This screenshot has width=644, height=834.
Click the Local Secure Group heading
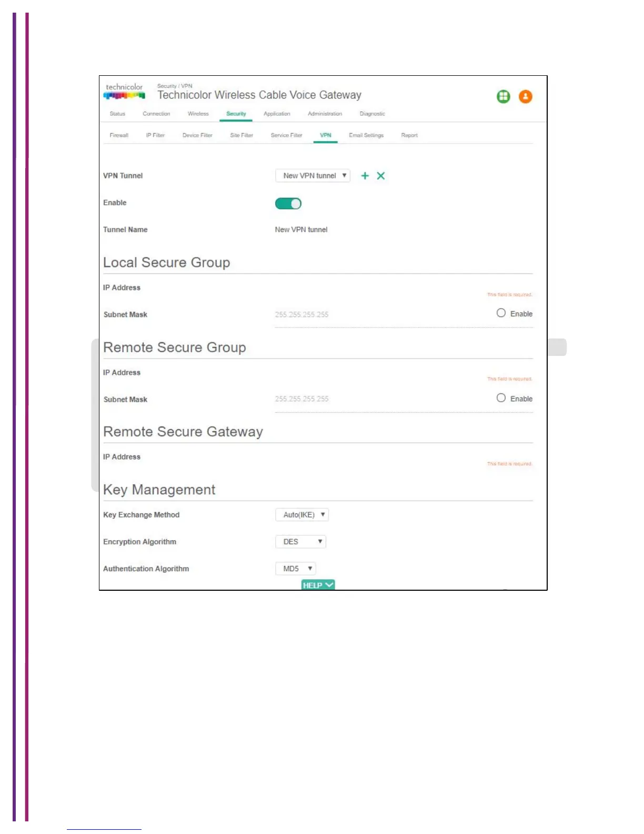click(167, 263)
